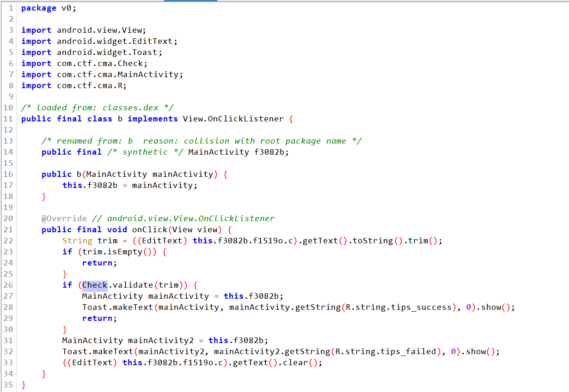
Task: Click the android.widget.Toast import statement
Action: pyautogui.click(x=110, y=52)
